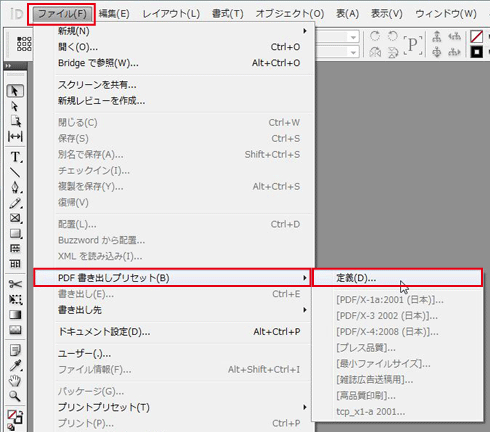The height and width of the screenshot is (432, 490).
Task: Activate the Type tool
Action: (15, 157)
